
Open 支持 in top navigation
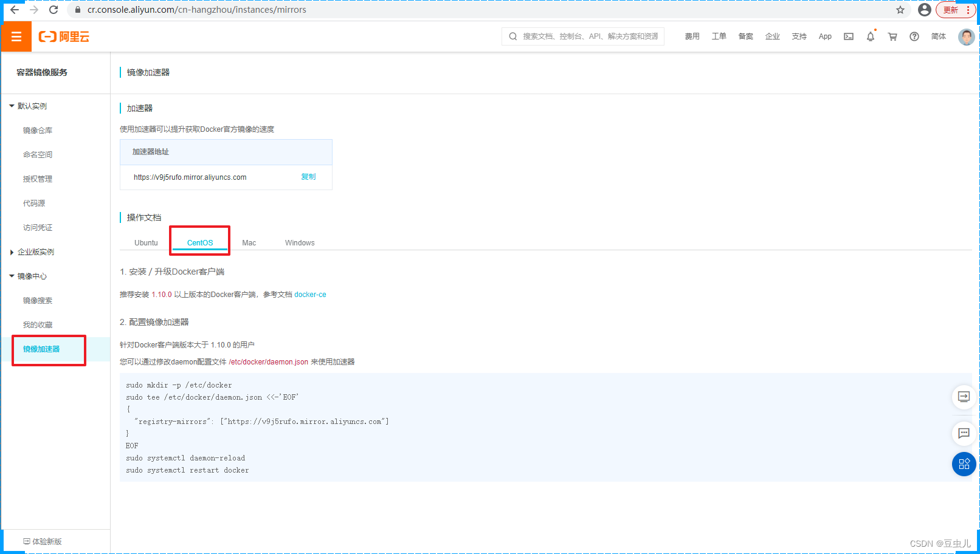(x=799, y=36)
